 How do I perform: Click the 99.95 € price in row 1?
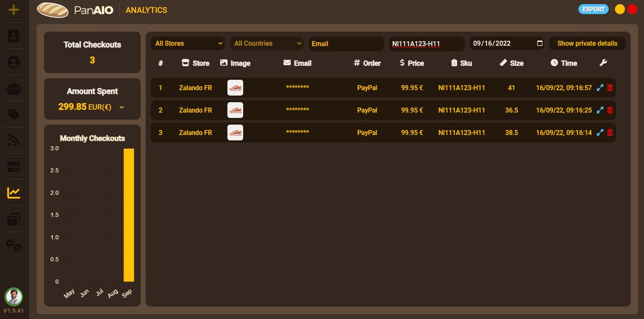coord(412,88)
